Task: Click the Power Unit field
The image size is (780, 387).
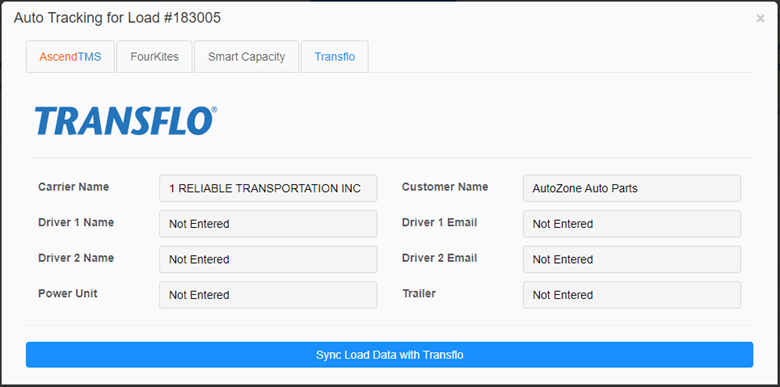Action: [268, 295]
